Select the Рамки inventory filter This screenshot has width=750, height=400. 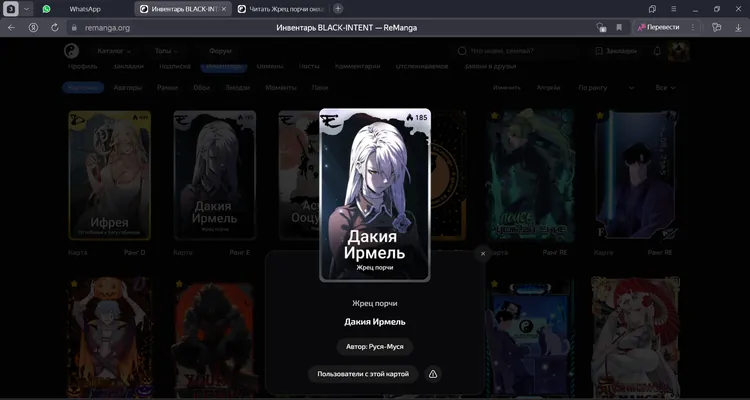(167, 88)
